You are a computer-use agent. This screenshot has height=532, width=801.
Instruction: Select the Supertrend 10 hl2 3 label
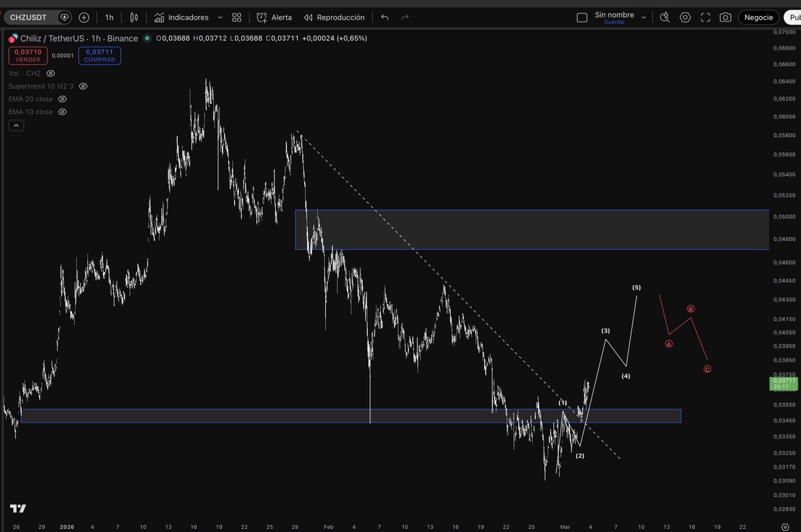click(x=41, y=86)
